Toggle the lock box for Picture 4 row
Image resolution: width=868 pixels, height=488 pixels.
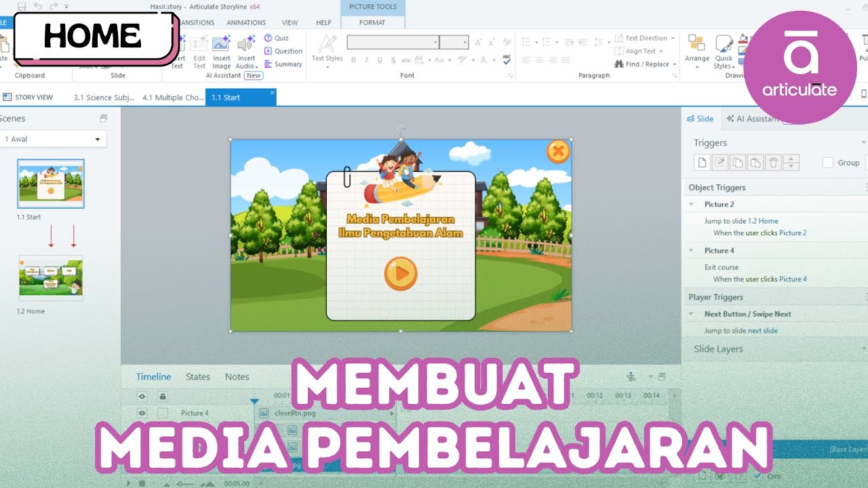[162, 413]
